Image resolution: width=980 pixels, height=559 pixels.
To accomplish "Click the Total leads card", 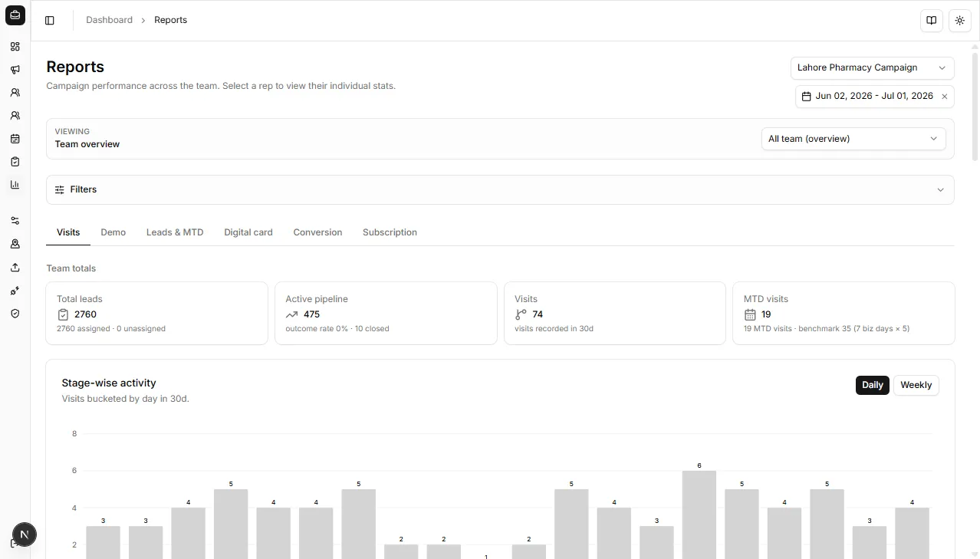I will point(157,313).
